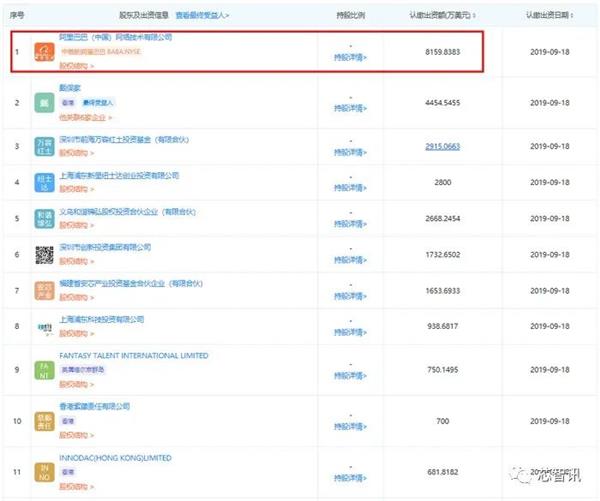
Task: Expand 股权结构 under row 5
Action: pos(77,225)
